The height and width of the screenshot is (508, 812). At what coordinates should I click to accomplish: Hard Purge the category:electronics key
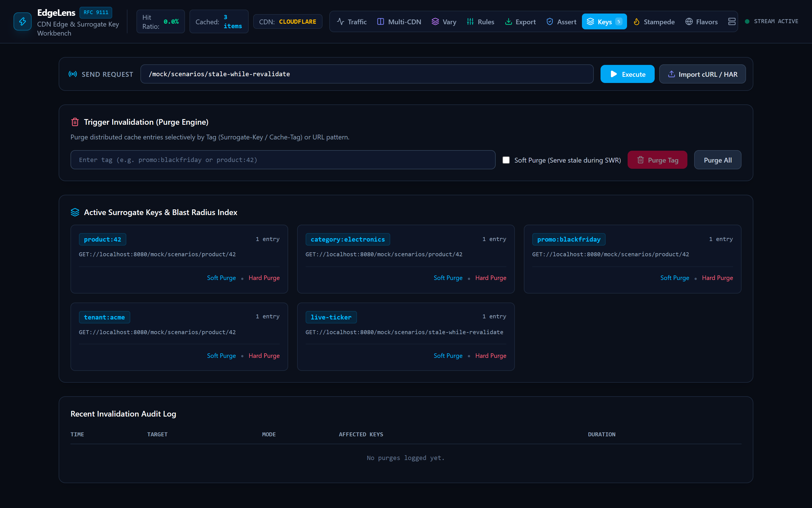pyautogui.click(x=491, y=278)
